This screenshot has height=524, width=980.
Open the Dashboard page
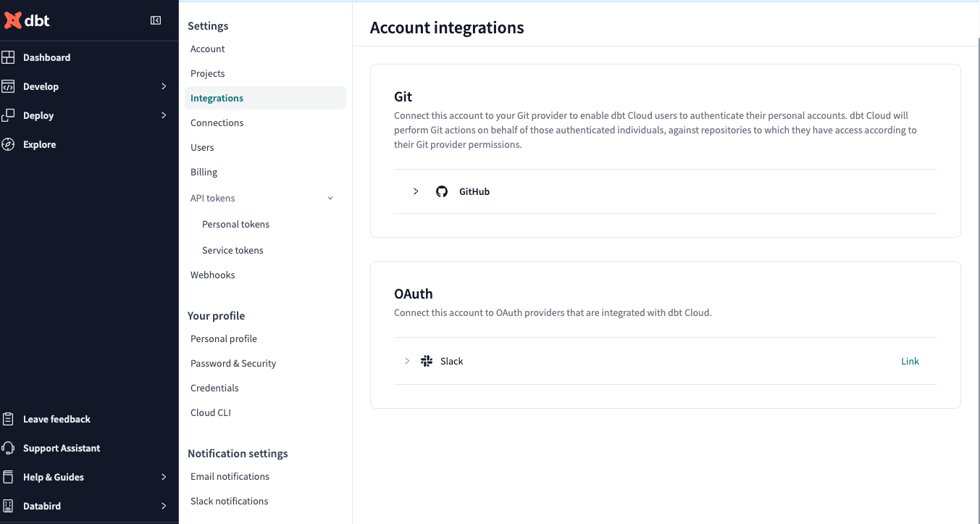coord(47,57)
